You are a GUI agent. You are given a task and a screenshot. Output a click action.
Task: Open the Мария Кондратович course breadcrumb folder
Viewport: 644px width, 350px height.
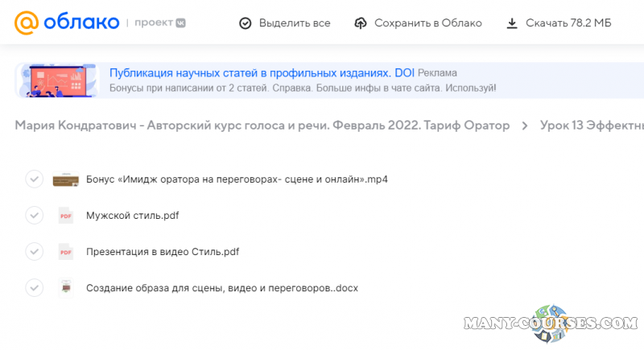262,126
